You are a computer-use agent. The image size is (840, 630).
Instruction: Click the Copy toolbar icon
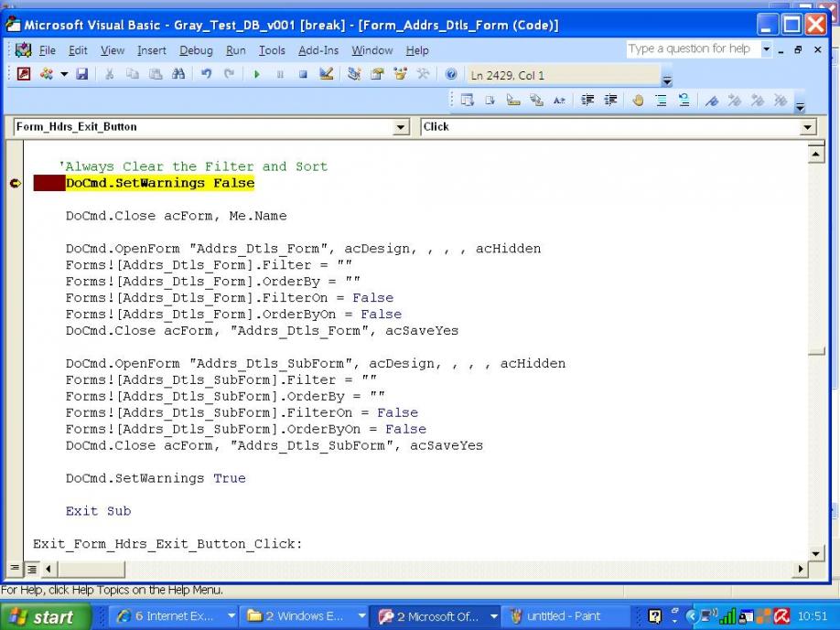point(133,74)
